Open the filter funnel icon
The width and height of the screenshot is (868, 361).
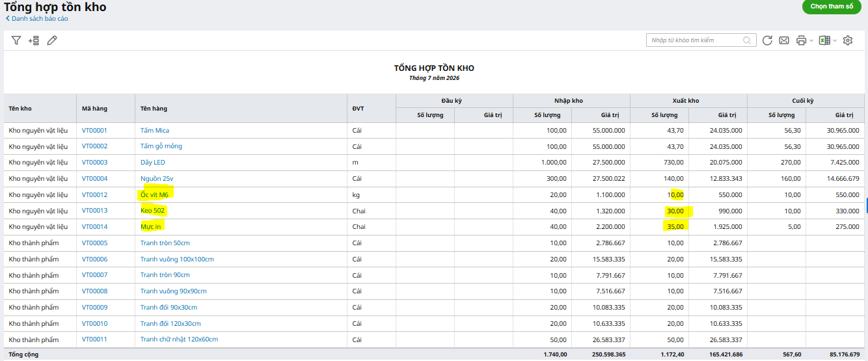pyautogui.click(x=16, y=40)
